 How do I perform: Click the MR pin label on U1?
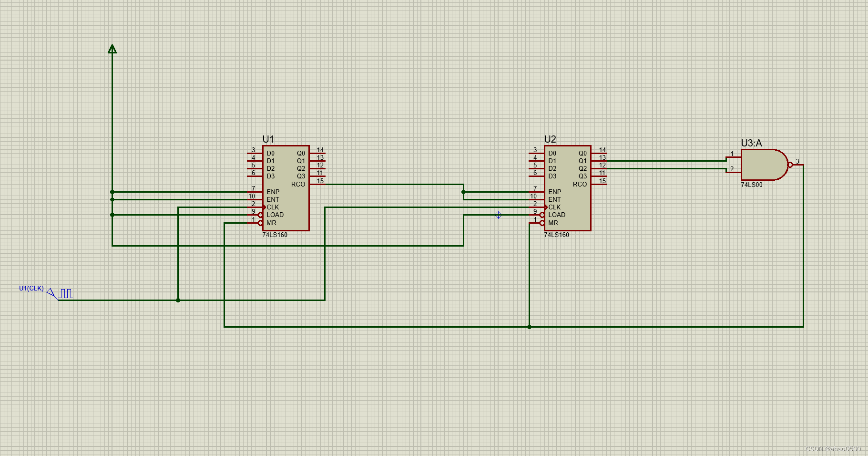(x=271, y=223)
